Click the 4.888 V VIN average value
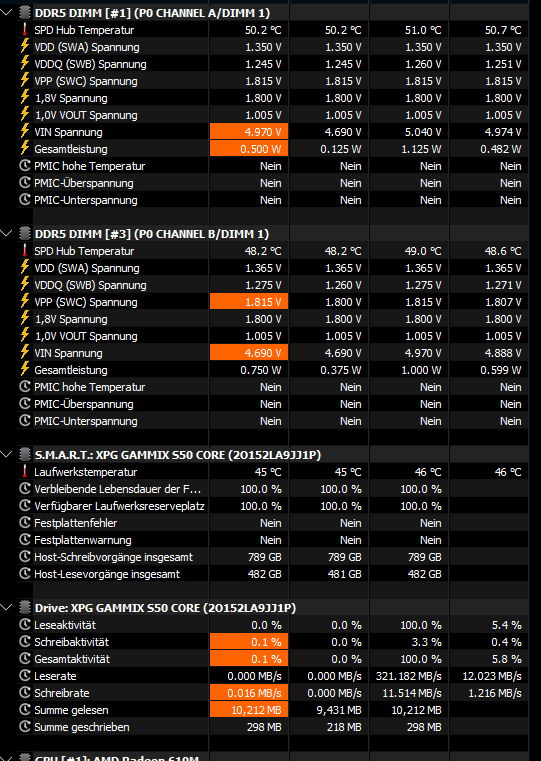Screen dimensions: 541x761 coord(503,353)
